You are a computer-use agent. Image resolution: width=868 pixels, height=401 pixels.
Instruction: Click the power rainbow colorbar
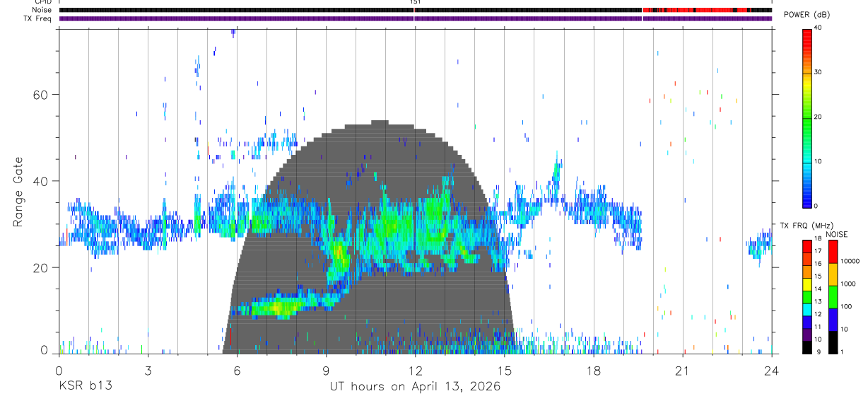click(x=807, y=117)
